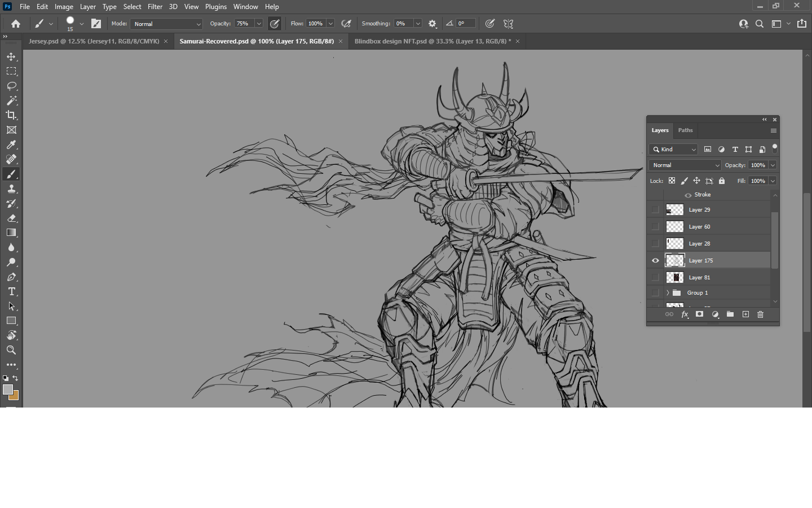Select the Rectangle shape tool
This screenshot has height=508, width=812.
tap(11, 321)
